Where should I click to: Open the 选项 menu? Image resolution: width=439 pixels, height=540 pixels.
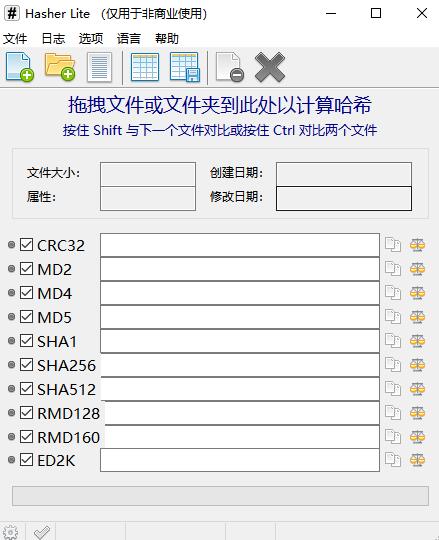[91, 39]
